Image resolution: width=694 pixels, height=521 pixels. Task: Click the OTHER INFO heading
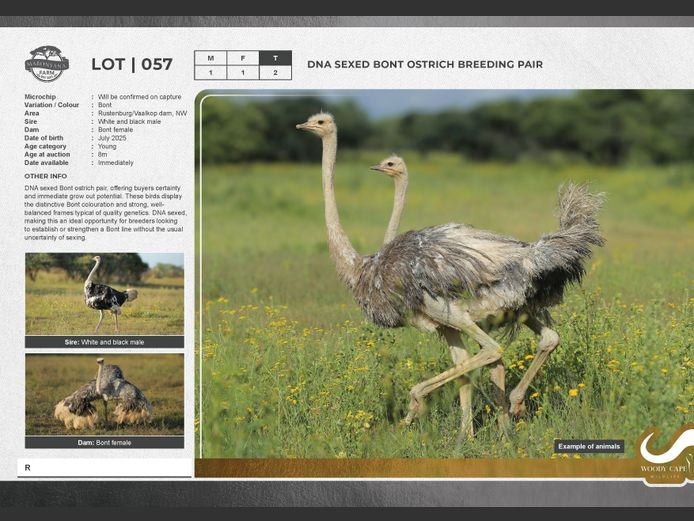[x=46, y=176]
